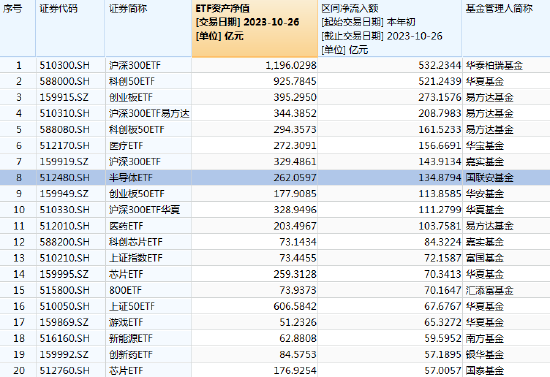550x377 pixels.
Task: Click code 159995.SZ
Action: (64, 274)
